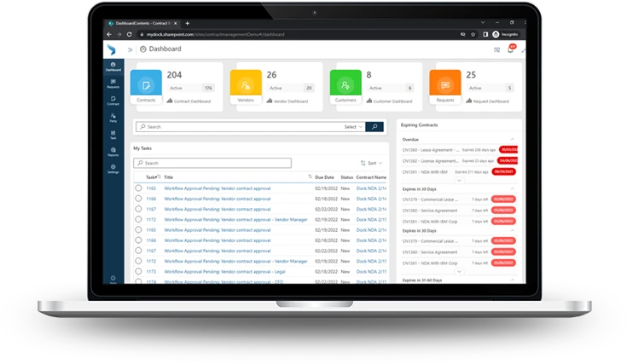Click the Expiring Contracts panel title
Viewport: 627px width, 364px height.
click(419, 125)
